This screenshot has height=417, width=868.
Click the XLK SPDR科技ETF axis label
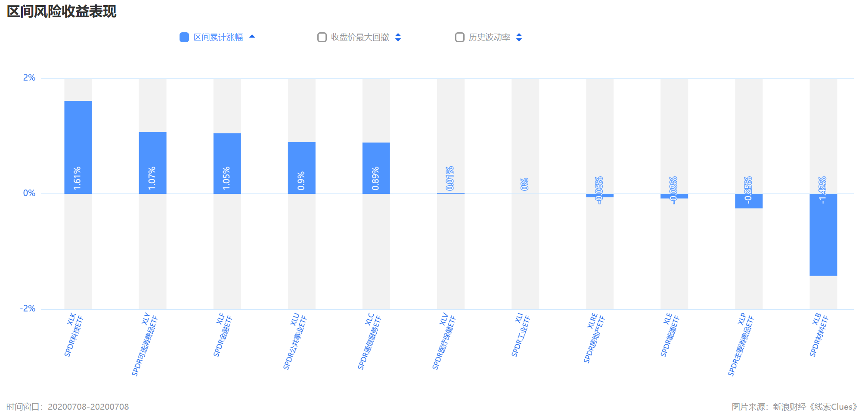(74, 335)
